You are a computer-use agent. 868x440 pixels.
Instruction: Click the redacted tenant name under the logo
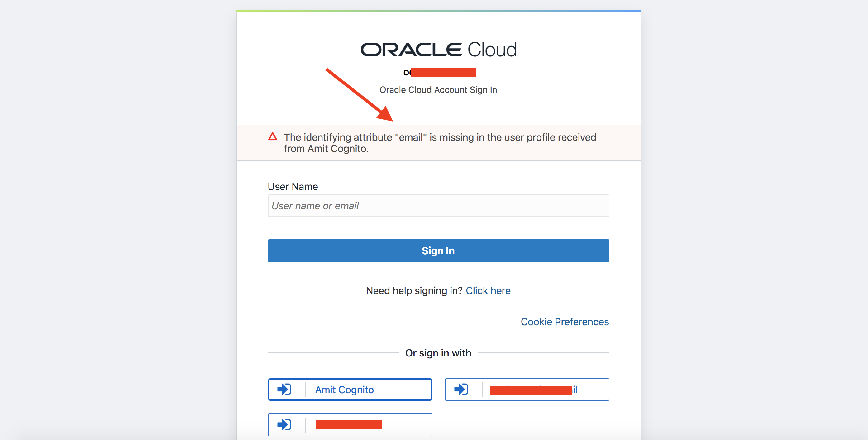(443, 72)
